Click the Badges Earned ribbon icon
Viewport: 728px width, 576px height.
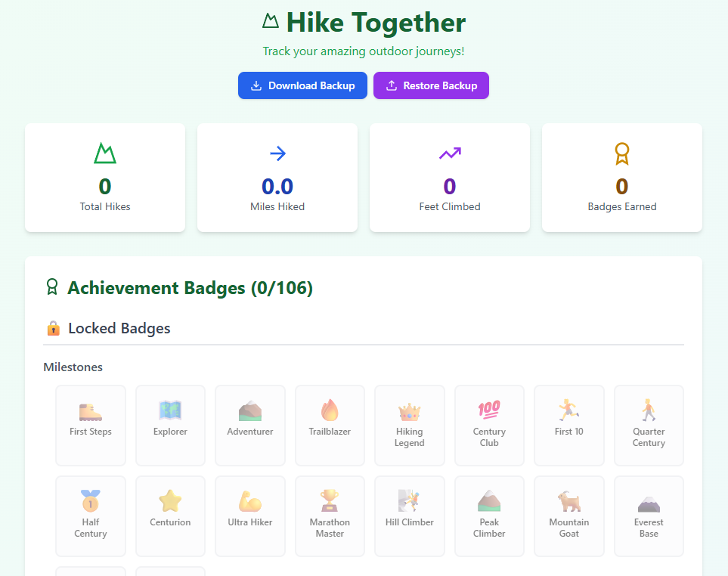pos(621,153)
